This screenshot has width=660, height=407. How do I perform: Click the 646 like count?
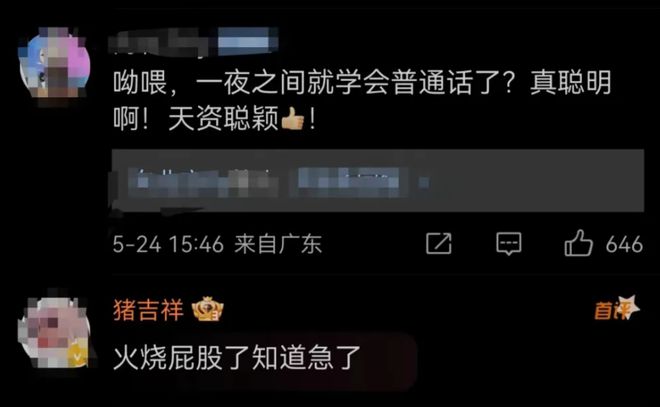(x=624, y=244)
